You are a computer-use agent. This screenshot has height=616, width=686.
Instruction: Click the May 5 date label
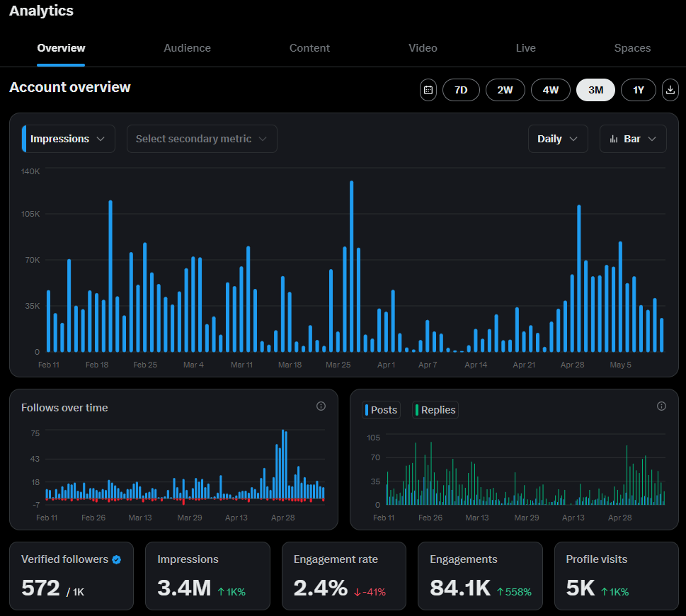[x=620, y=365]
